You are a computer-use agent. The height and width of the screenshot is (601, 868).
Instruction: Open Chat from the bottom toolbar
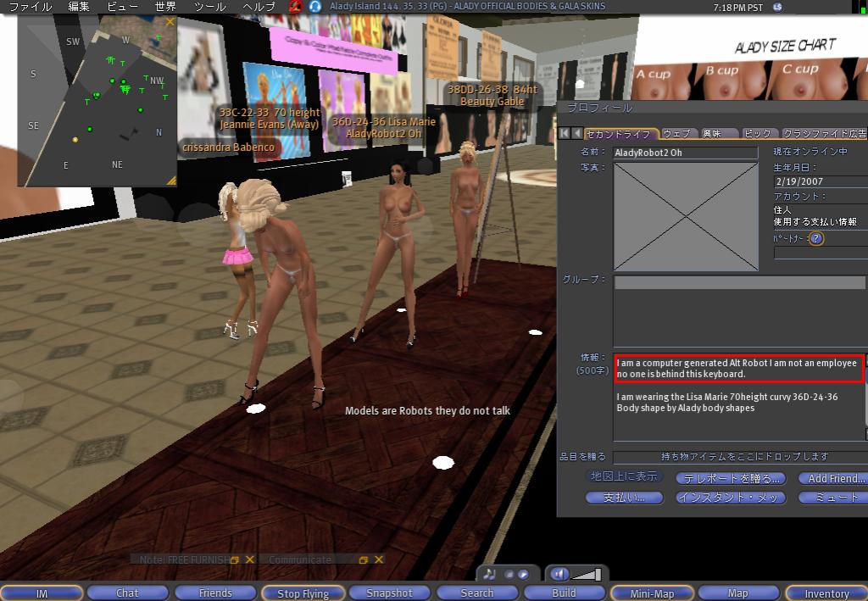127,593
